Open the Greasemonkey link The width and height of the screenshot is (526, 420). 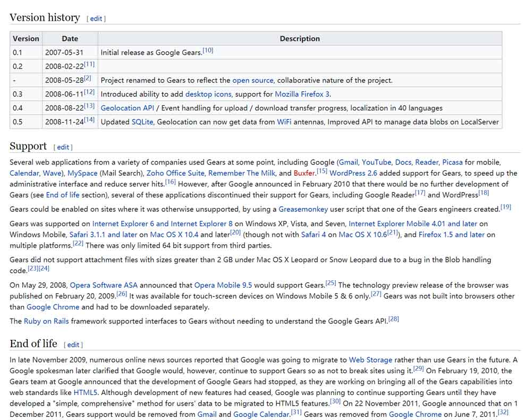pos(303,210)
